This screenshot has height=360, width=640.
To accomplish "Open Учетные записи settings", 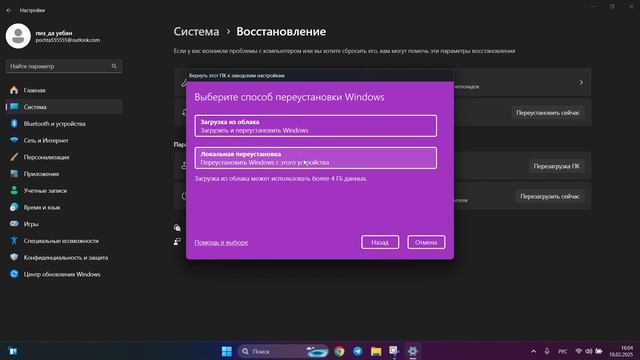I will pos(64,191).
